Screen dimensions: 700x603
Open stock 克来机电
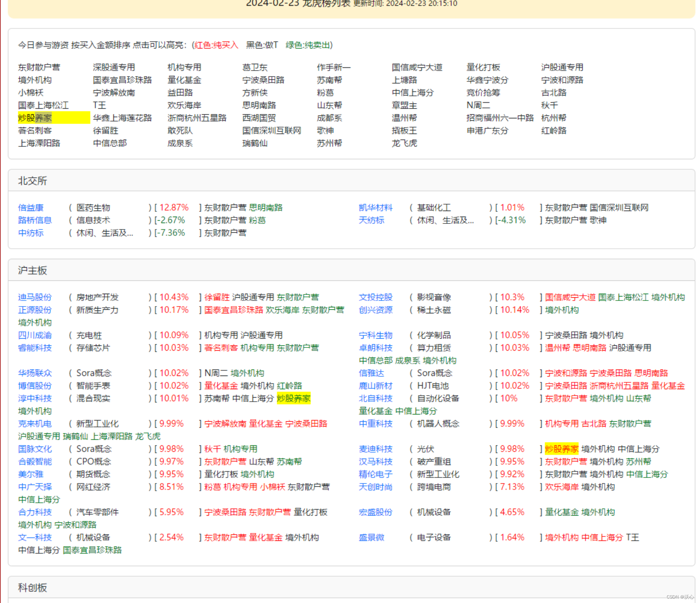[35, 424]
